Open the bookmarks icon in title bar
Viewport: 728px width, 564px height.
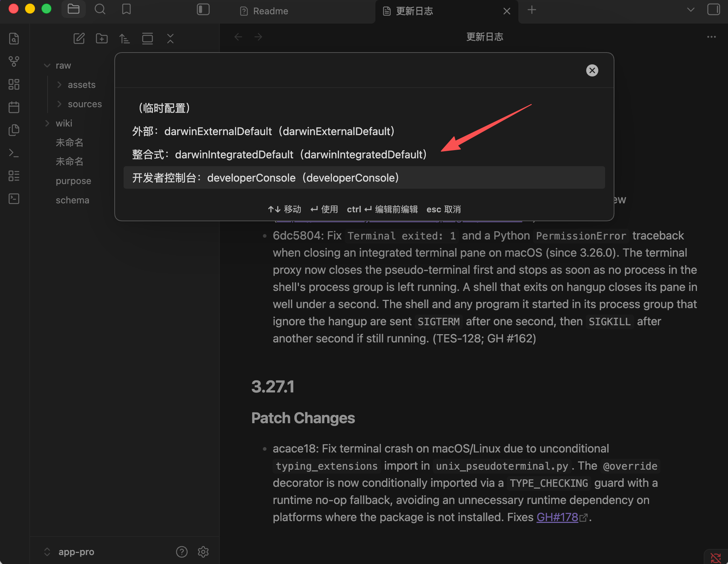(126, 9)
